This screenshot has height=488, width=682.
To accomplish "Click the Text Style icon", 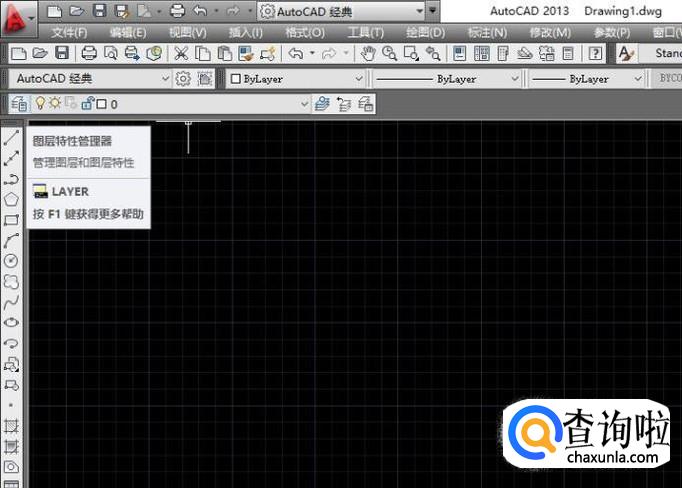I will coord(626,54).
